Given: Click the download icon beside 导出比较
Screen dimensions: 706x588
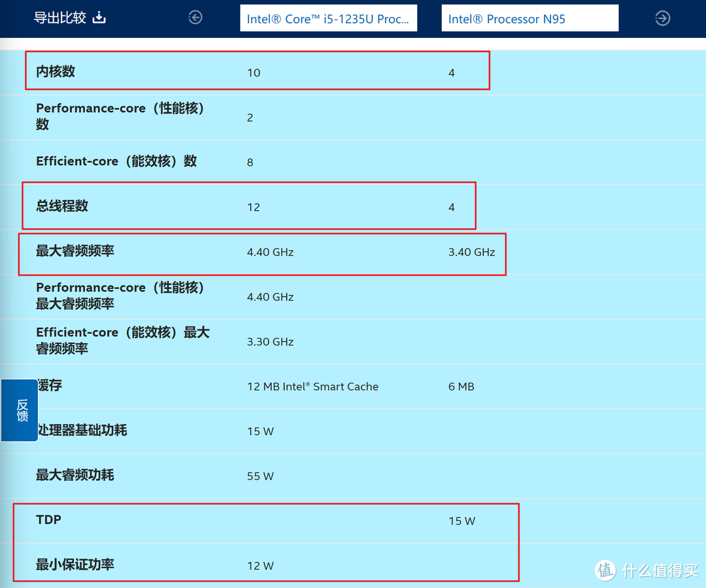Looking at the screenshot, I should 98,18.
